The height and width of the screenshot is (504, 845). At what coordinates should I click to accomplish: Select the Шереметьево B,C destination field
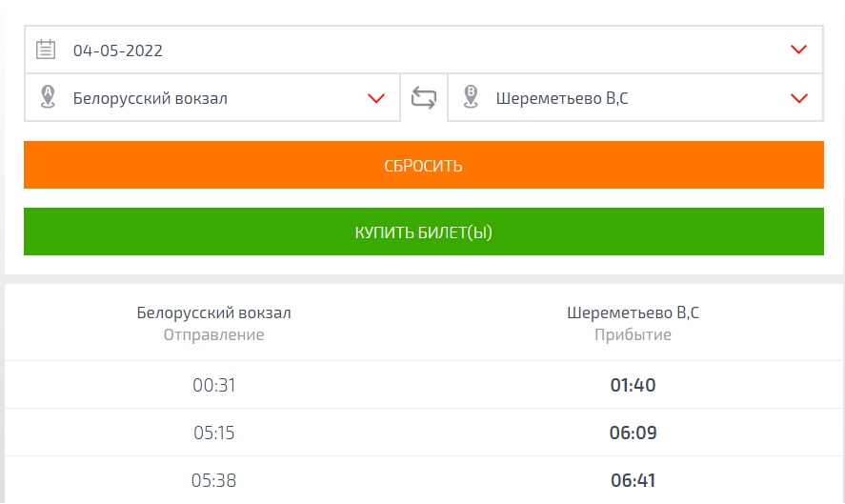(562, 98)
